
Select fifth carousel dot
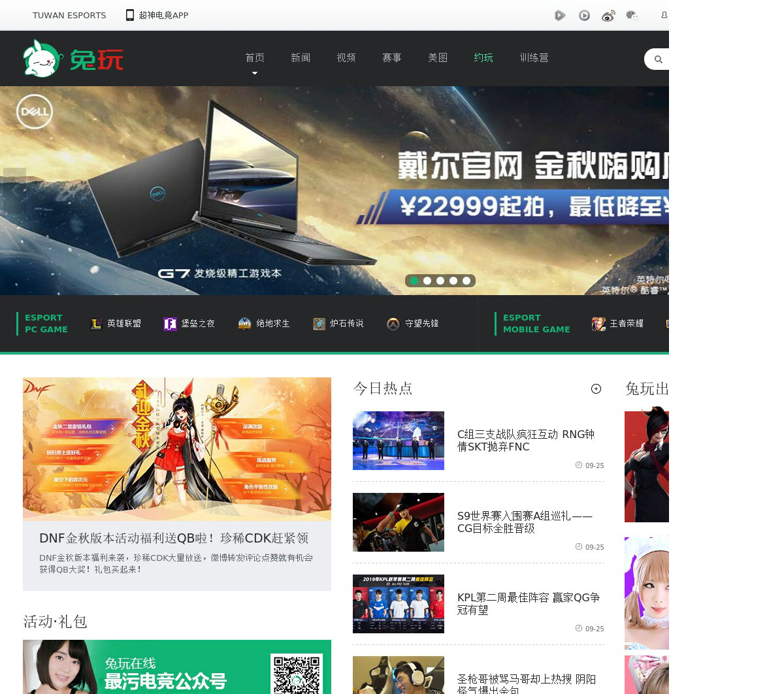[x=466, y=281]
